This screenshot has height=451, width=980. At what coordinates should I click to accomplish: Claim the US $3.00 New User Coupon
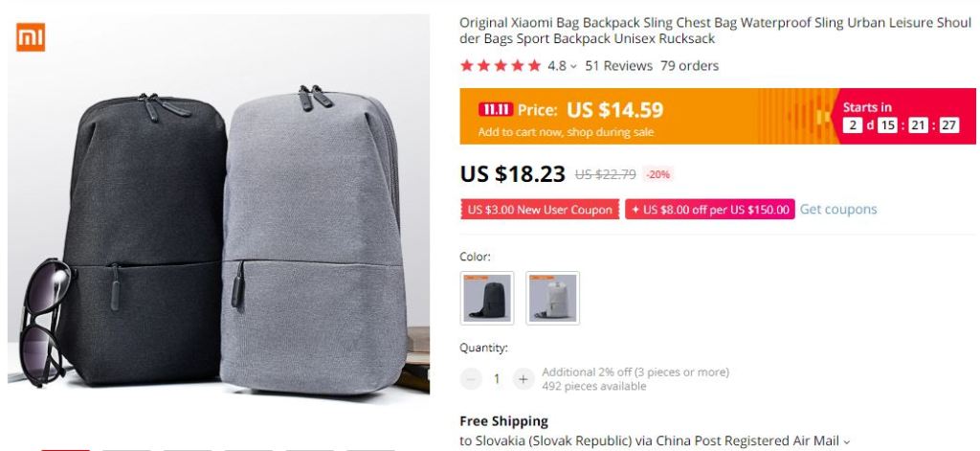tap(540, 210)
